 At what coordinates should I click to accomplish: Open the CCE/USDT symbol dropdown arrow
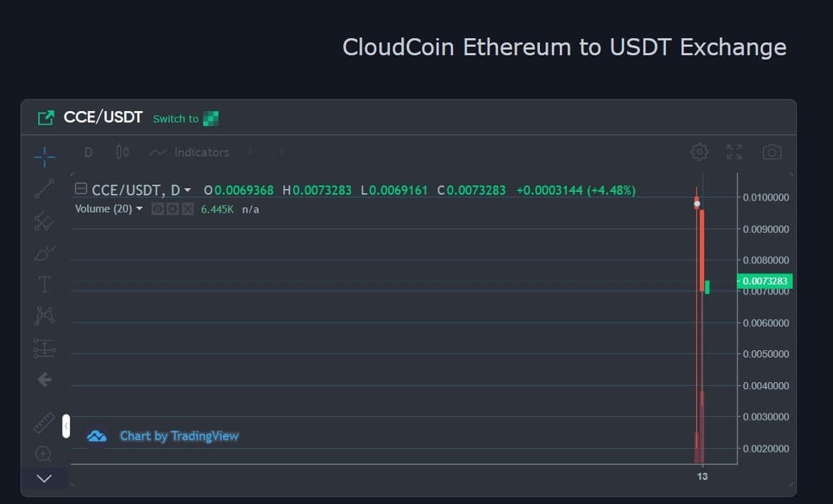(186, 190)
